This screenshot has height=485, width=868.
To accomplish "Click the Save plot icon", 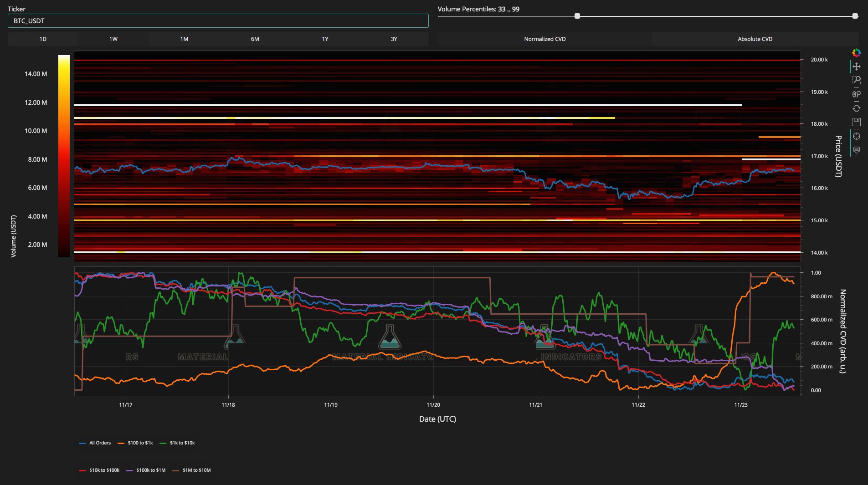I will click(857, 122).
